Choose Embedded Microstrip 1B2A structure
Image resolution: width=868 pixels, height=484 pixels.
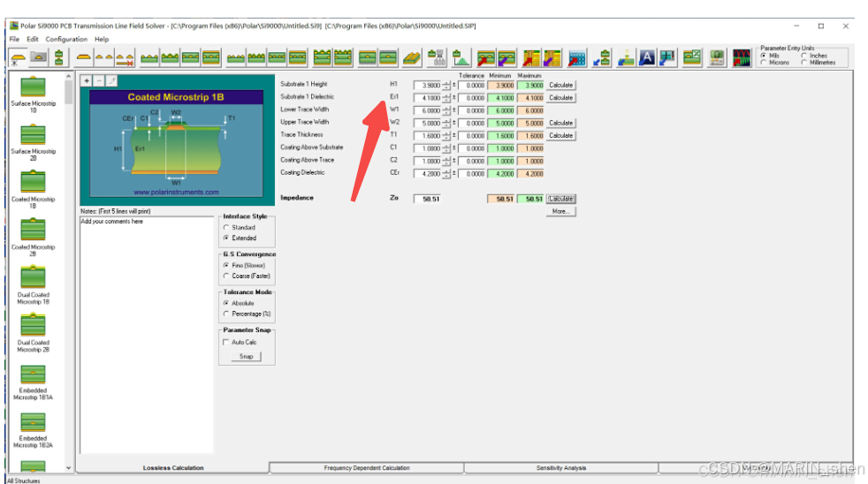34,429
